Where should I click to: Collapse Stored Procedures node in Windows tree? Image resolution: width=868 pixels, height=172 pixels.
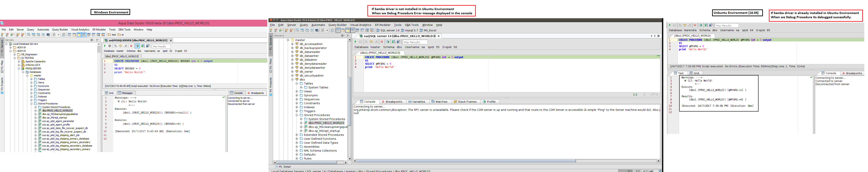click(x=31, y=104)
